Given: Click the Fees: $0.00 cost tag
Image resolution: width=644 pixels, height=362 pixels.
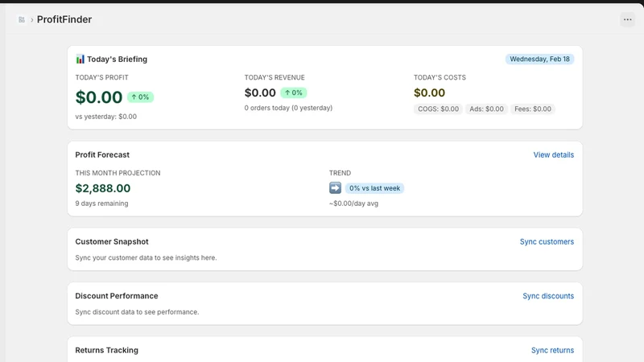Looking at the screenshot, I should coord(533,109).
